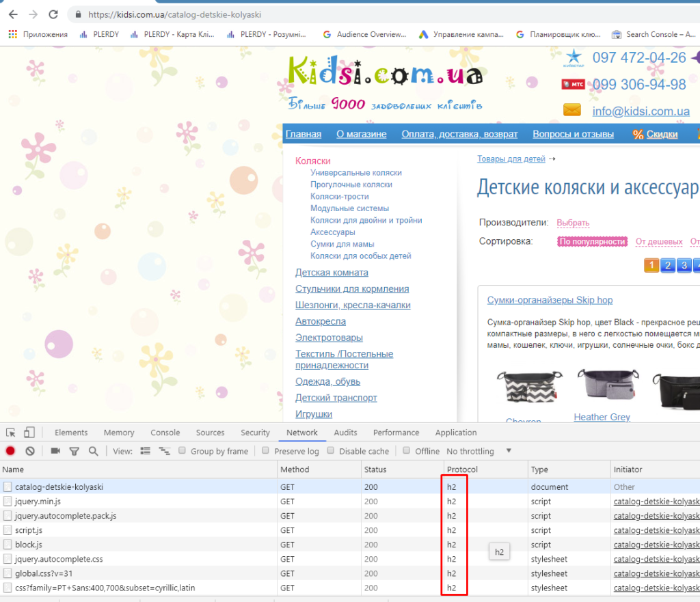Clear the network log with the block icon
The image size is (700, 602).
(29, 451)
